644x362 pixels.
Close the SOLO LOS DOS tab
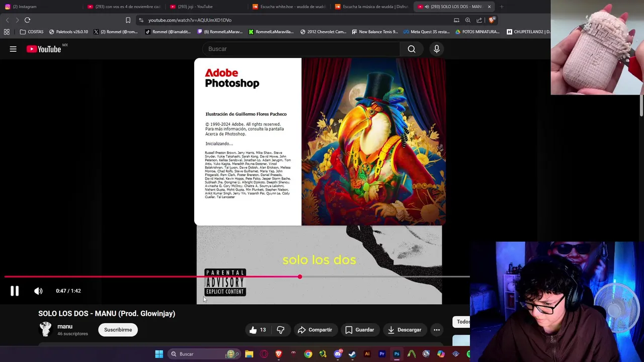489,7
